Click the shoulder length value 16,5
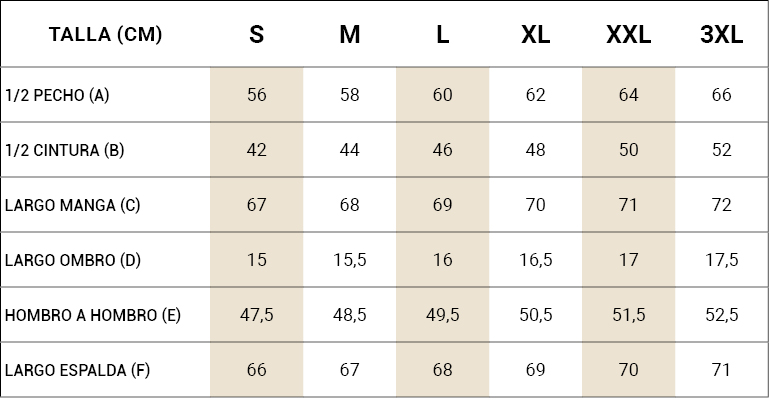 coord(535,260)
